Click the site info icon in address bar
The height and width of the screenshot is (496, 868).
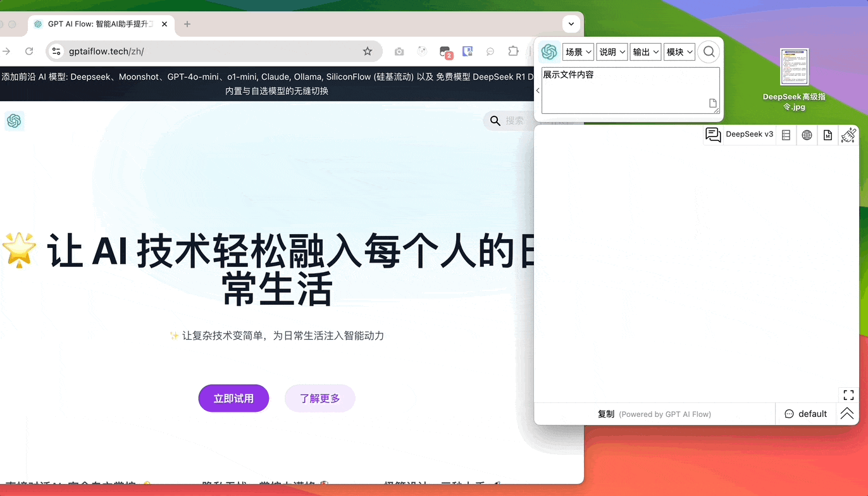click(56, 51)
